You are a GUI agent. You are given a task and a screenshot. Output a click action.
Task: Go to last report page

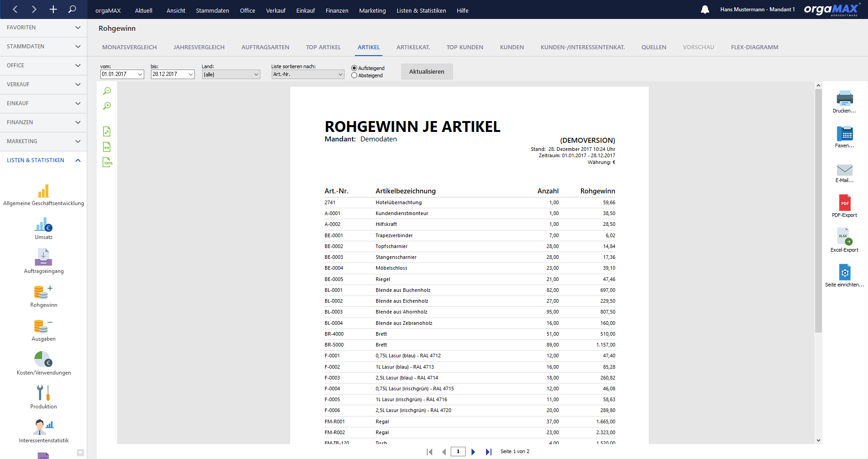point(488,452)
